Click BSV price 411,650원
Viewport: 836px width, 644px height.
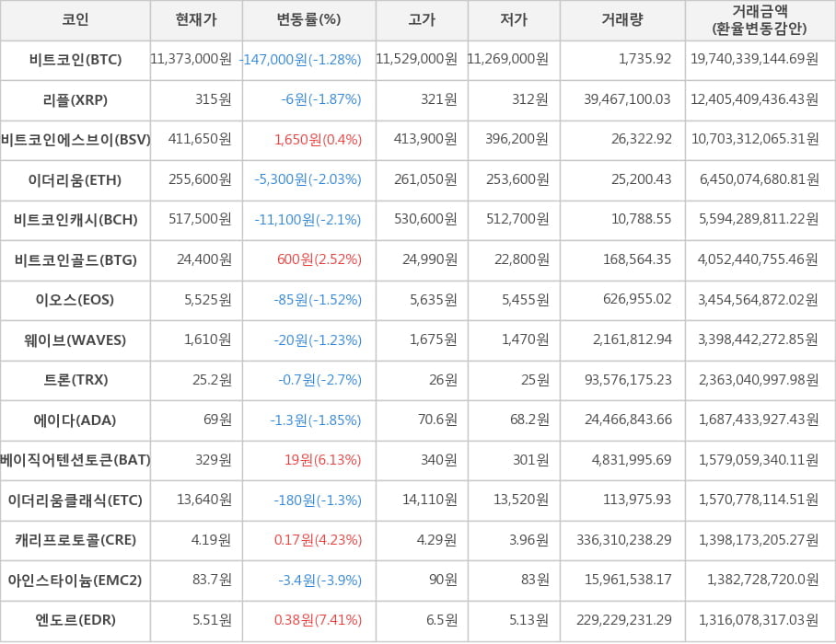pos(200,139)
